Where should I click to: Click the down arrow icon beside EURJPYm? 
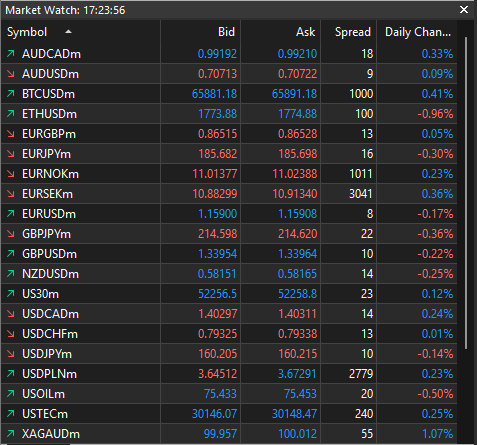click(x=11, y=153)
